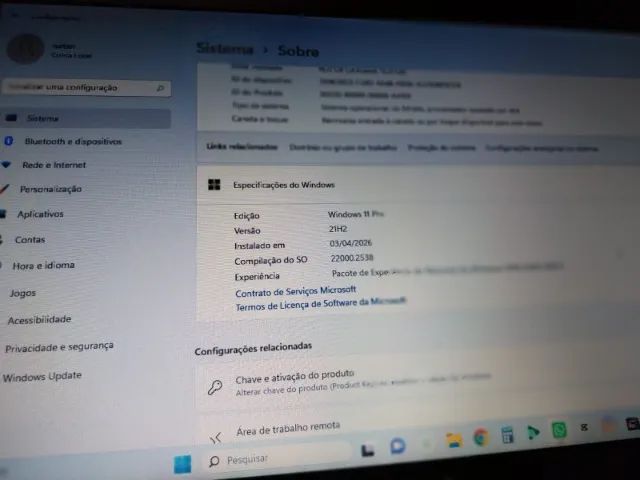Open Privacidade e segurança settings

pyautogui.click(x=59, y=347)
